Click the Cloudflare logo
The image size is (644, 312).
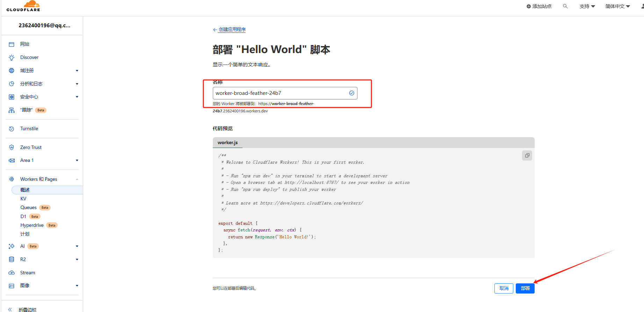(x=23, y=6)
